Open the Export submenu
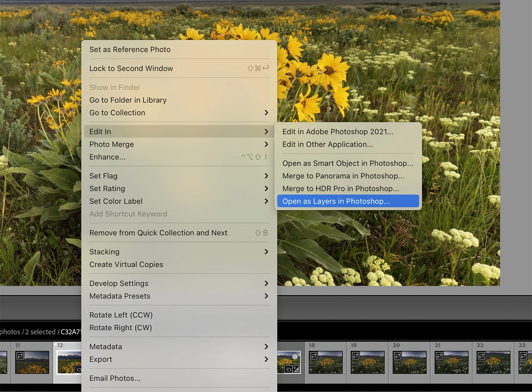The height and width of the screenshot is (392, 532). (x=179, y=359)
